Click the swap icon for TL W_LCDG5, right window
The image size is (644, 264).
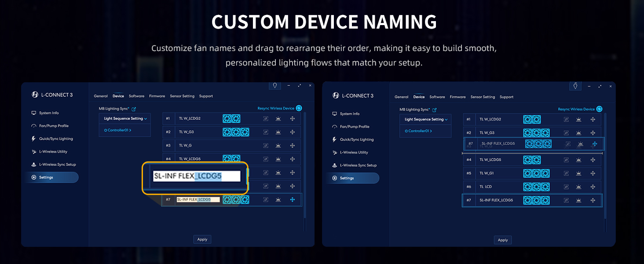tap(567, 160)
